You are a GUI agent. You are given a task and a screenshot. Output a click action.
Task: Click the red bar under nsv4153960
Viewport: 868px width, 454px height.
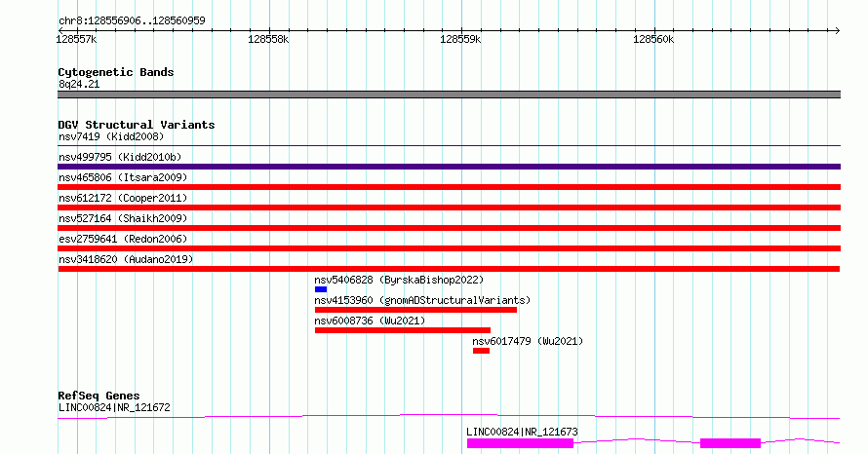415,310
